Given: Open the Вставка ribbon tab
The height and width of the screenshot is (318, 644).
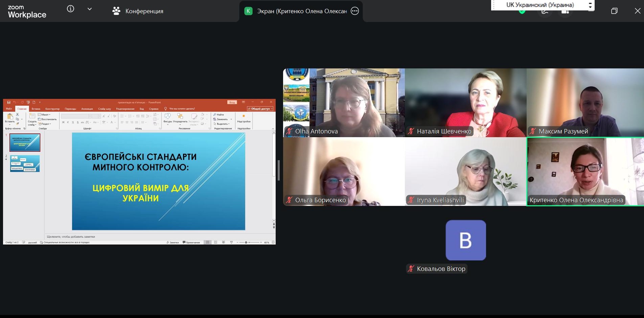Looking at the screenshot, I should click(x=36, y=109).
